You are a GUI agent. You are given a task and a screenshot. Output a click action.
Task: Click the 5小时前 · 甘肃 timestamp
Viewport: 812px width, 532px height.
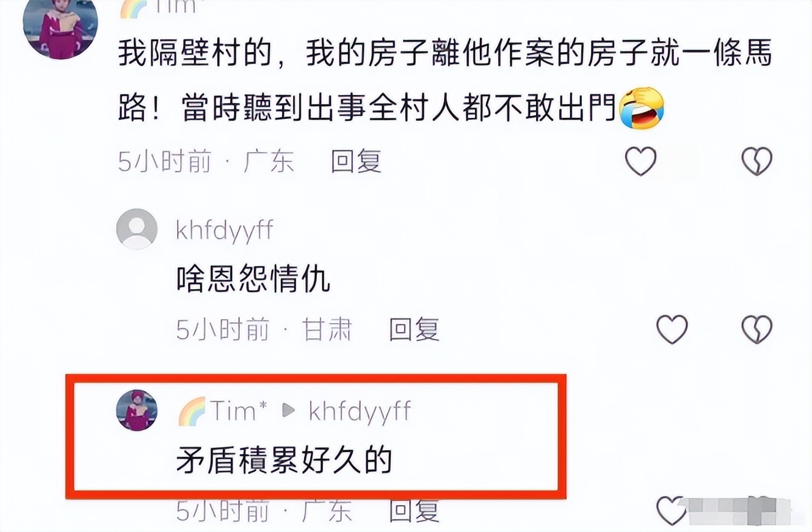point(264,329)
